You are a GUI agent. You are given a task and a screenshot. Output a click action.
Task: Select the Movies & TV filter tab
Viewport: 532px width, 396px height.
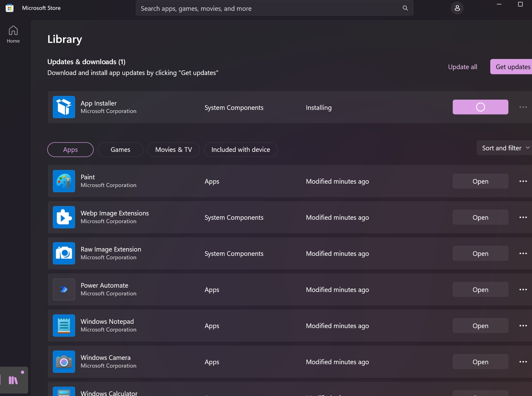point(174,150)
